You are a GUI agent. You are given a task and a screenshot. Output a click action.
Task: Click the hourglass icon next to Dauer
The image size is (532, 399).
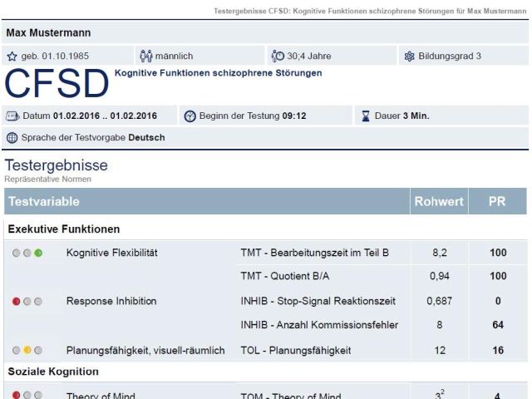pyautogui.click(x=366, y=116)
